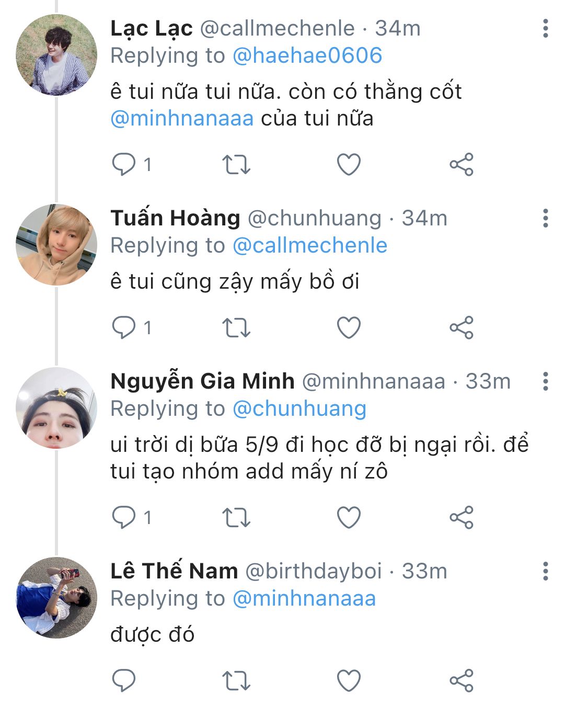
Task: Retweet Lạc Lạc's reply
Action: coord(236,164)
